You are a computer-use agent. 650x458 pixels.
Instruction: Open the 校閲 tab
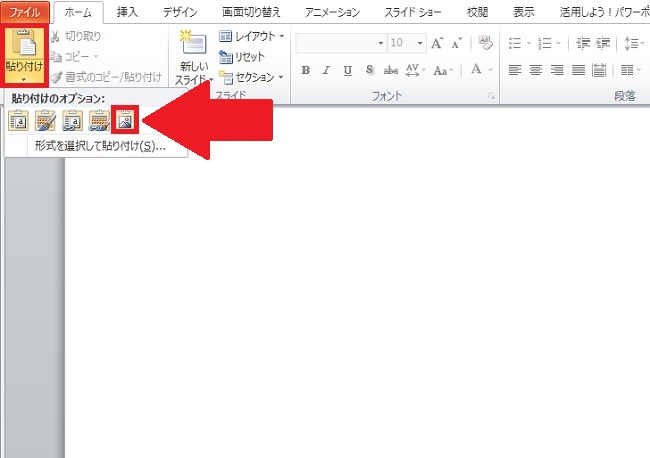tap(477, 12)
